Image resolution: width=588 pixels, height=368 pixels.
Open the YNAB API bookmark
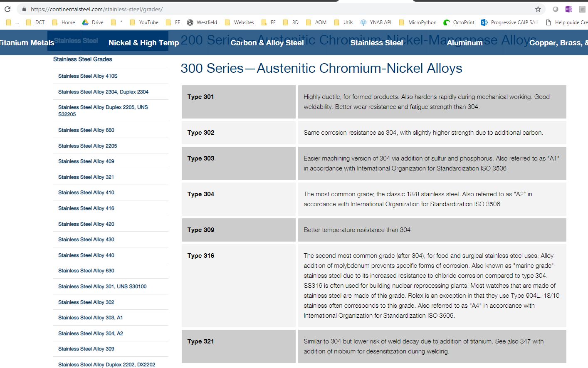(x=376, y=22)
